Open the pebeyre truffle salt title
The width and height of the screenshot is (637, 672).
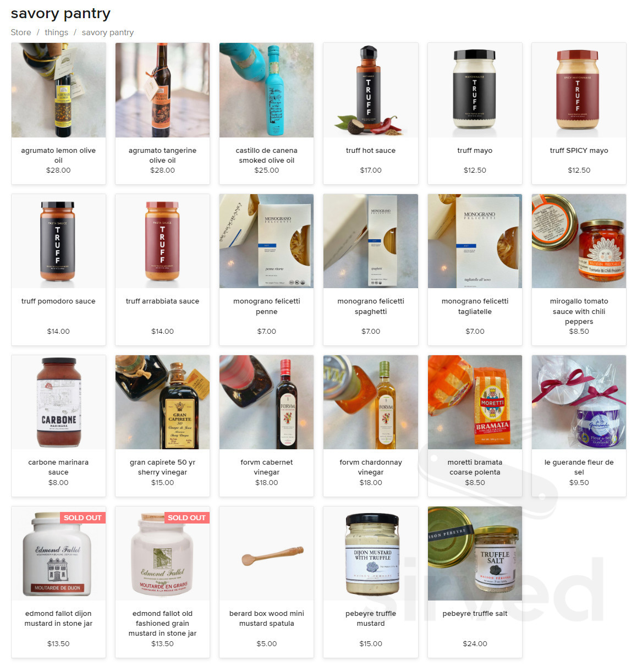tap(475, 613)
